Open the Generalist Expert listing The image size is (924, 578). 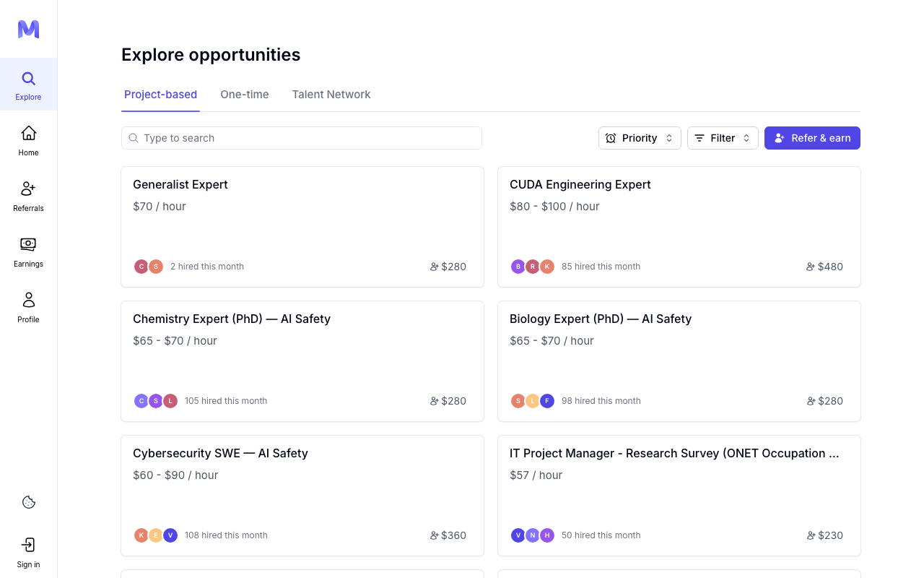pos(302,227)
